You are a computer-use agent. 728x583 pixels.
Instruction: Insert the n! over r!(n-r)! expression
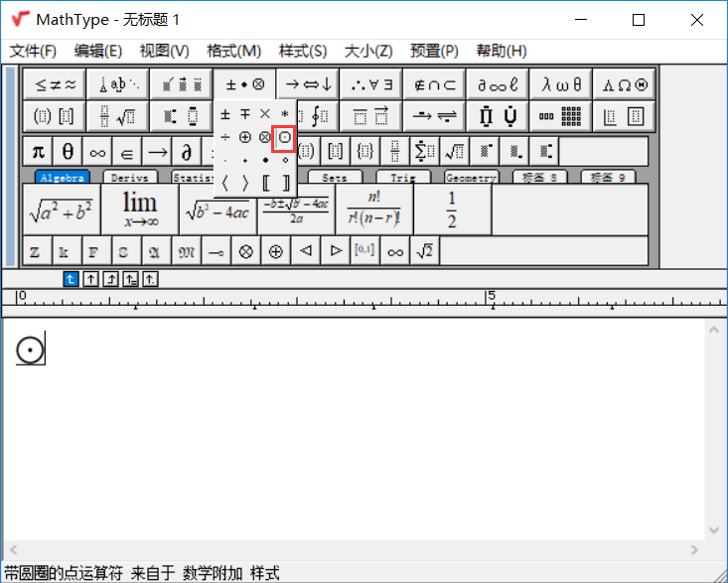click(373, 210)
